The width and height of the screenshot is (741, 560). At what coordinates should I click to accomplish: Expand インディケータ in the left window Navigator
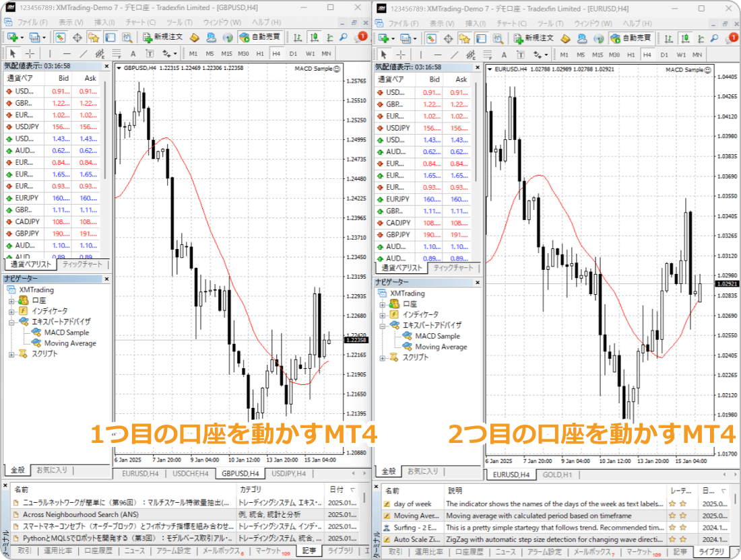(11, 311)
